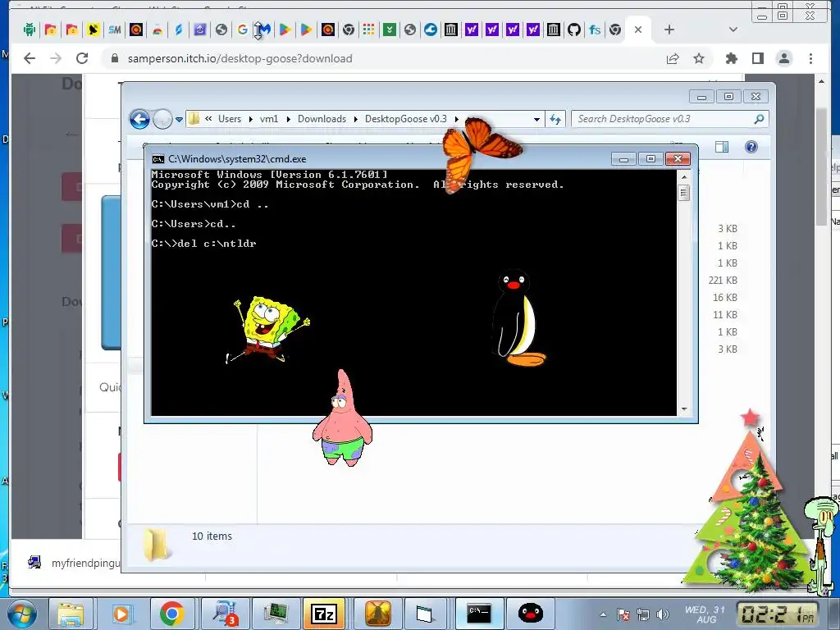Image resolution: width=840 pixels, height=630 pixels.
Task: Click cmd window scroll down arrow
Action: (683, 409)
